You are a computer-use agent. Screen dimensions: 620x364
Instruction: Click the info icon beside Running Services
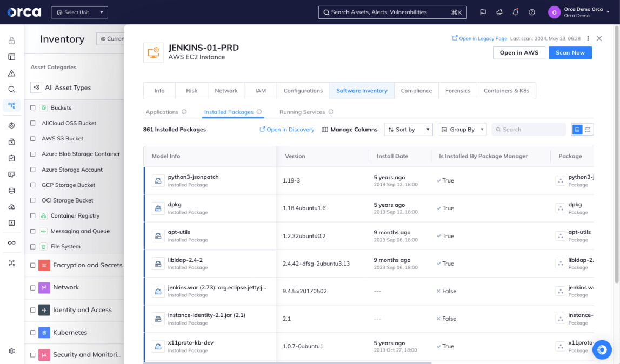tap(331, 112)
